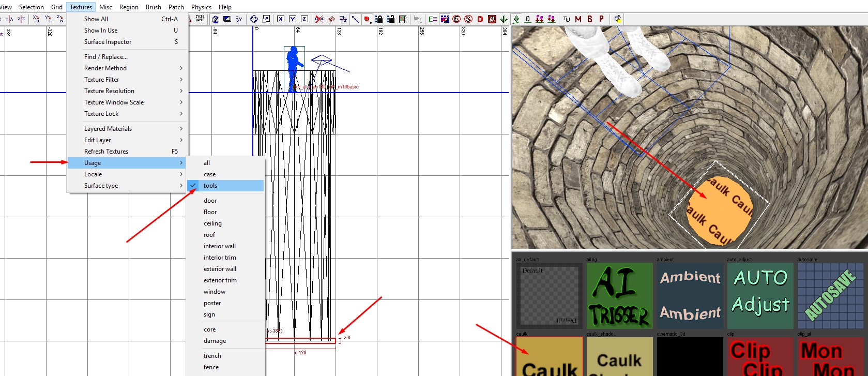Toggle the blue-red striped lightning icon

445,19
